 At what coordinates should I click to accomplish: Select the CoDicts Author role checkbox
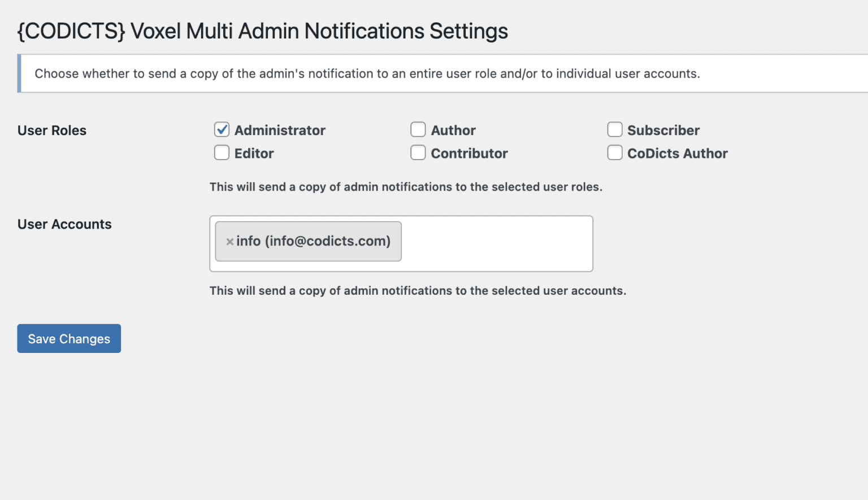[x=615, y=153]
